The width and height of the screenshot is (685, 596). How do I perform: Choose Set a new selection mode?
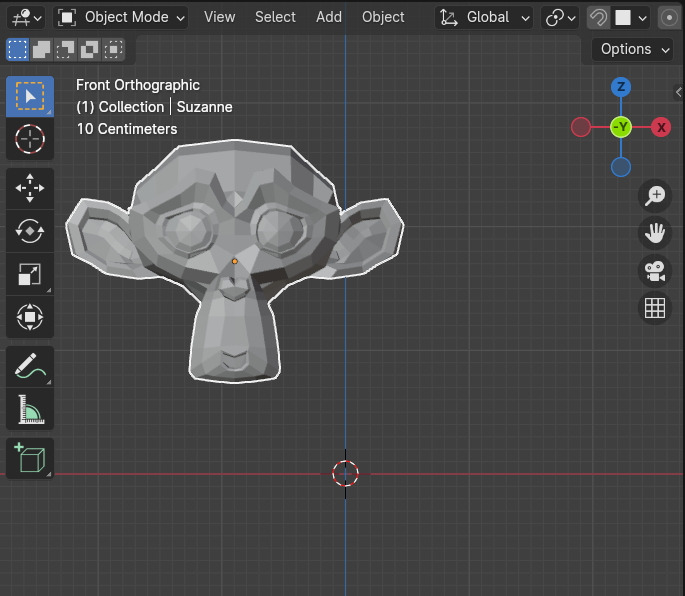point(18,49)
